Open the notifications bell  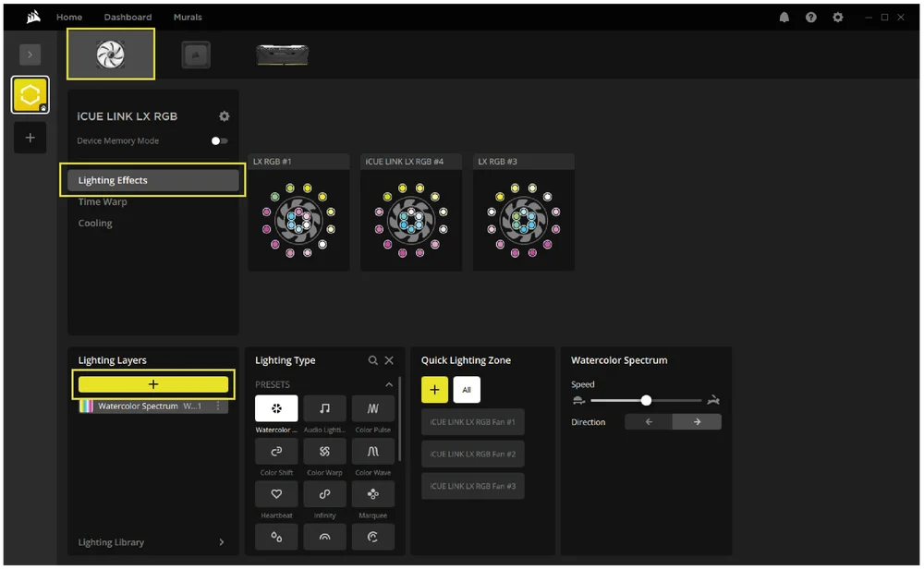(784, 18)
